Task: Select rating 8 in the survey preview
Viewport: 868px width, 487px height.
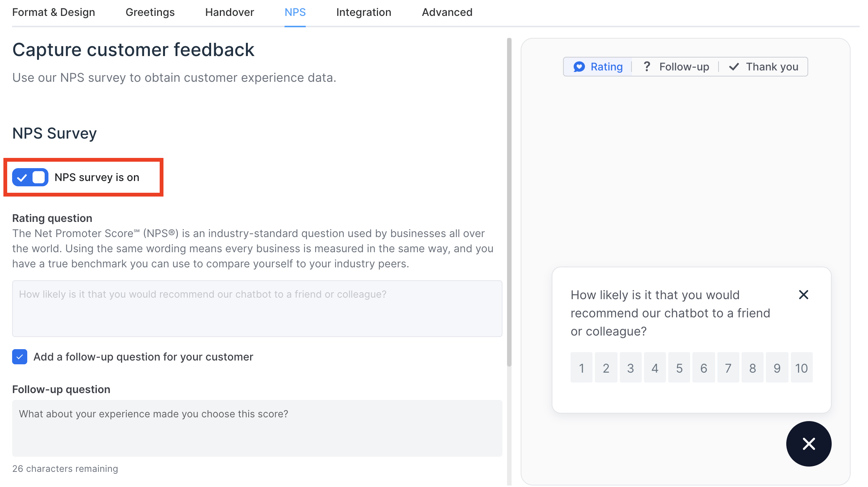Action: click(752, 368)
